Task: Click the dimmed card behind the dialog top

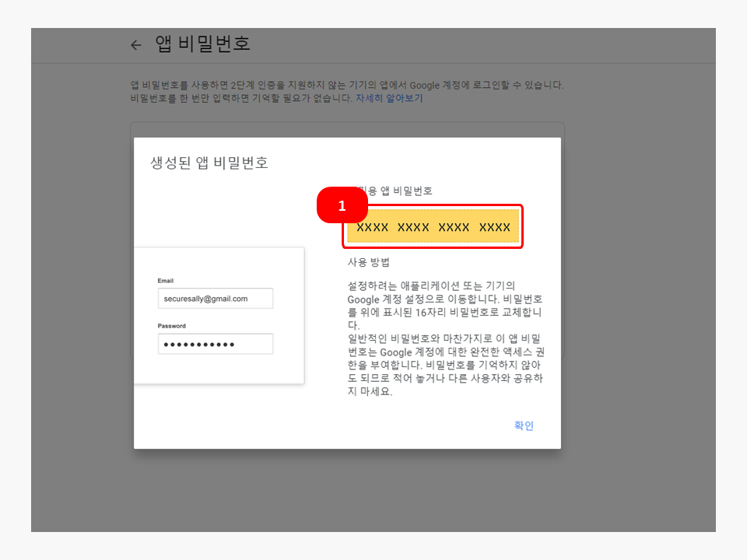Action: [347, 129]
